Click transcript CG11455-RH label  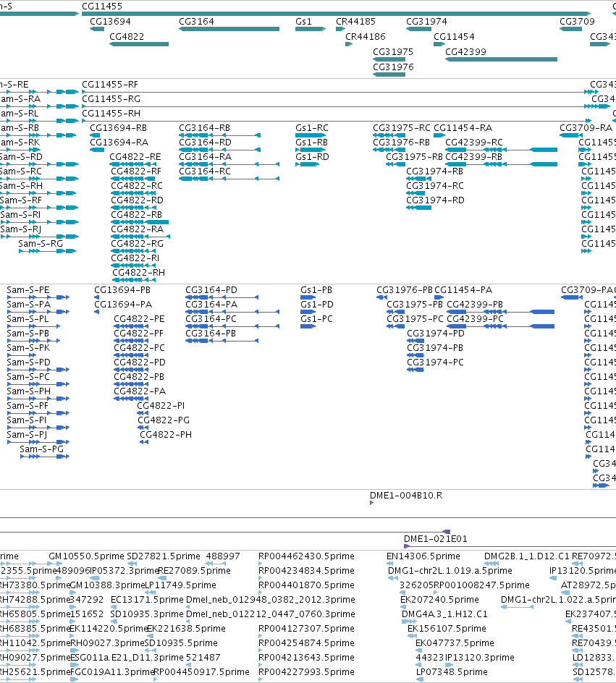point(111,114)
